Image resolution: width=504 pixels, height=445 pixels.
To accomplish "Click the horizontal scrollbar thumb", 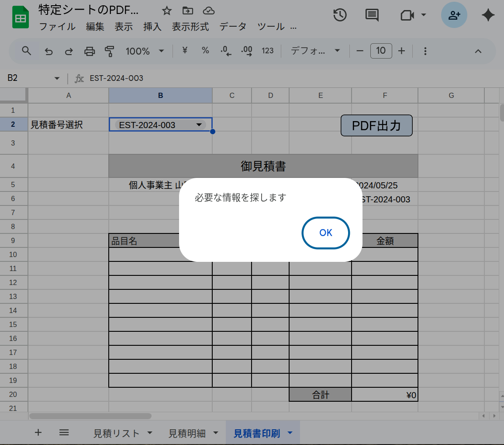I will coord(90,416).
